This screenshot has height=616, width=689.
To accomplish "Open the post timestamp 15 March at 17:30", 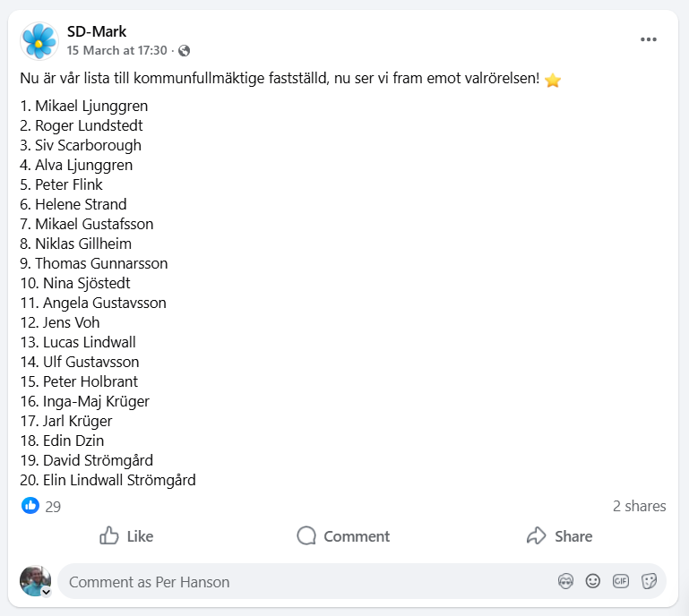I will [x=116, y=51].
